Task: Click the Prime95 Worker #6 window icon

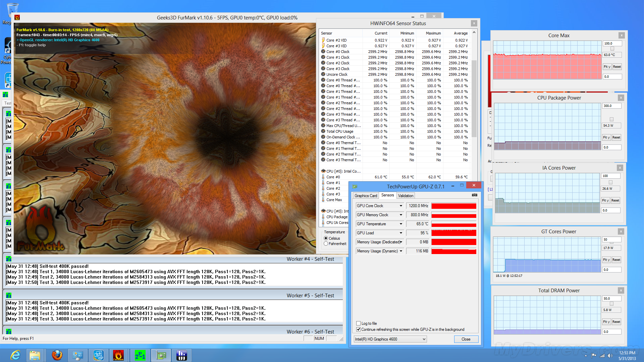Action: tap(8, 332)
